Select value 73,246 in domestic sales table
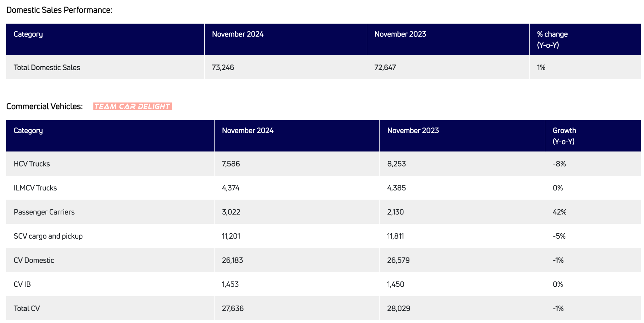Viewport: 644px width, 323px height. pos(223,67)
